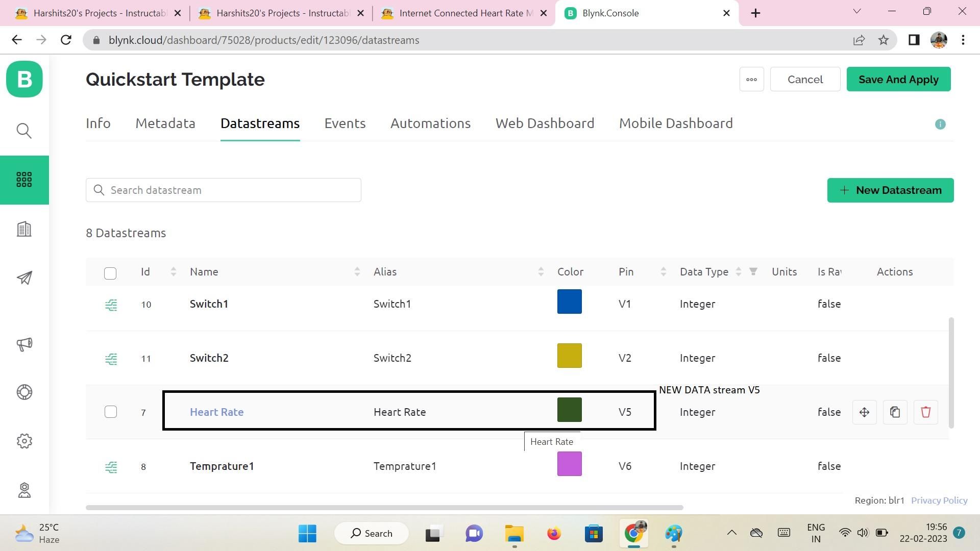Image resolution: width=980 pixels, height=551 pixels.
Task: Open the Chrome three-dot menu
Action: [963, 40]
